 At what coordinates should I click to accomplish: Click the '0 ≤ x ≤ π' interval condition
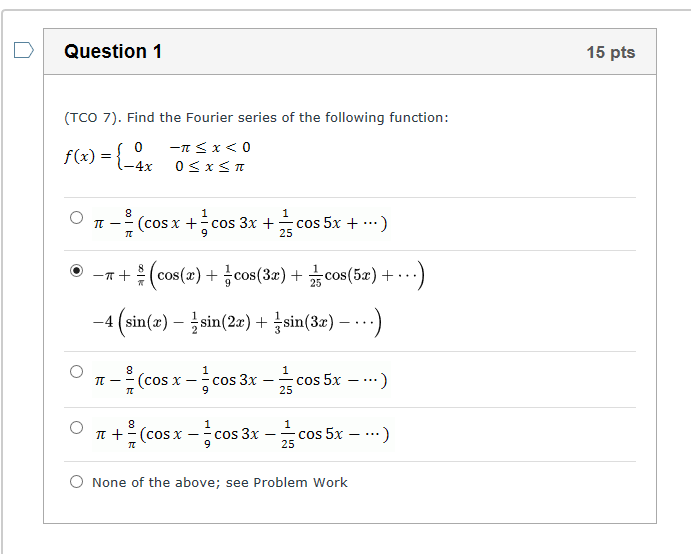(x=209, y=167)
